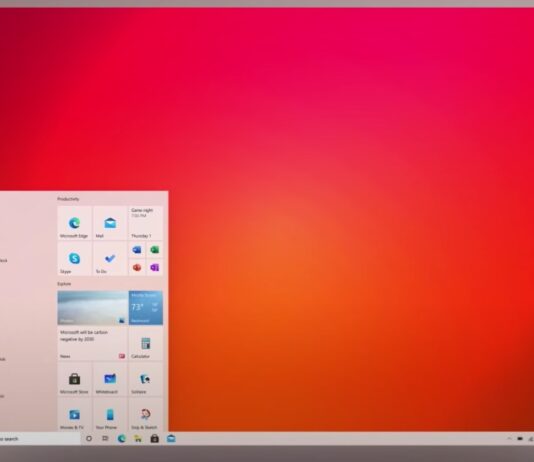Screen dimensions: 534x462
Task: Open File Explorer from the taskbar
Action: [138, 439]
